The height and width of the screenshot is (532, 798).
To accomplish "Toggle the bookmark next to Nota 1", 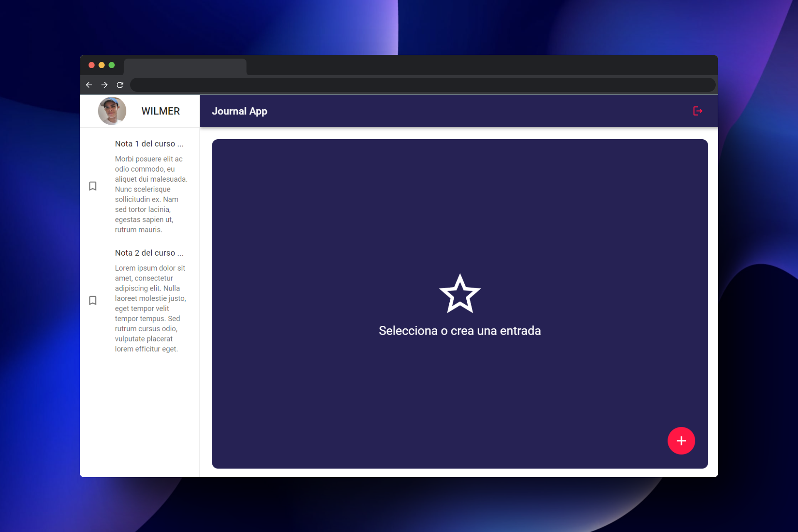I will click(x=93, y=186).
